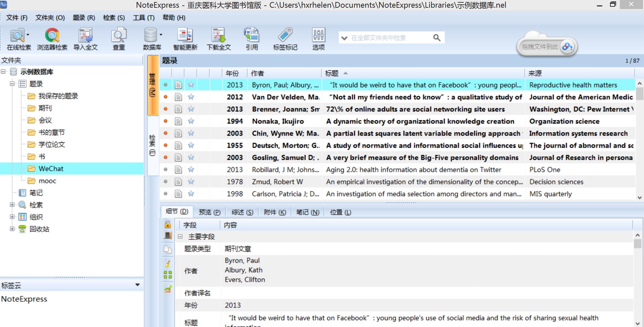The height and width of the screenshot is (327, 644).
Task: Toggle star for Carlson, Patricia record
Action: coord(191,194)
